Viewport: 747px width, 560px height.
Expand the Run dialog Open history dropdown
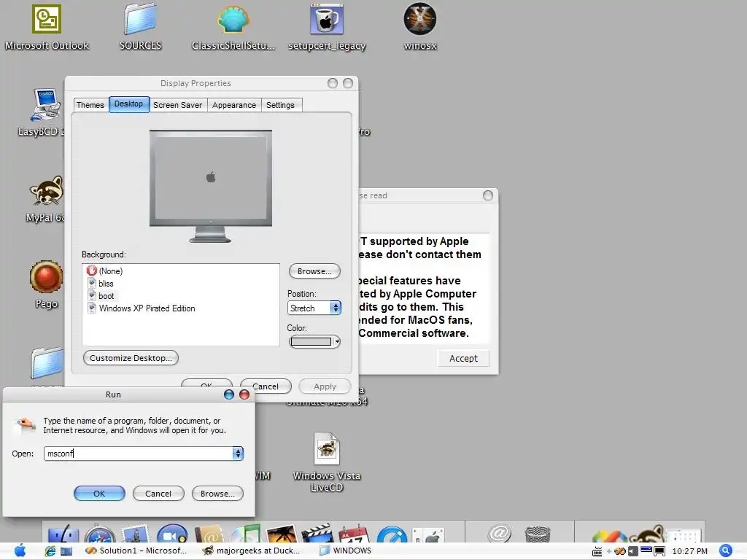pyautogui.click(x=238, y=454)
